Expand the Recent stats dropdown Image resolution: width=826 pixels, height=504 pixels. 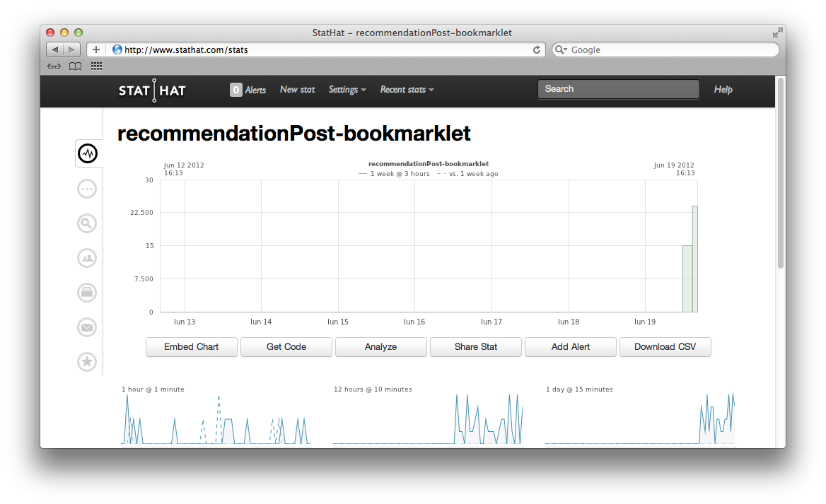[x=407, y=90]
